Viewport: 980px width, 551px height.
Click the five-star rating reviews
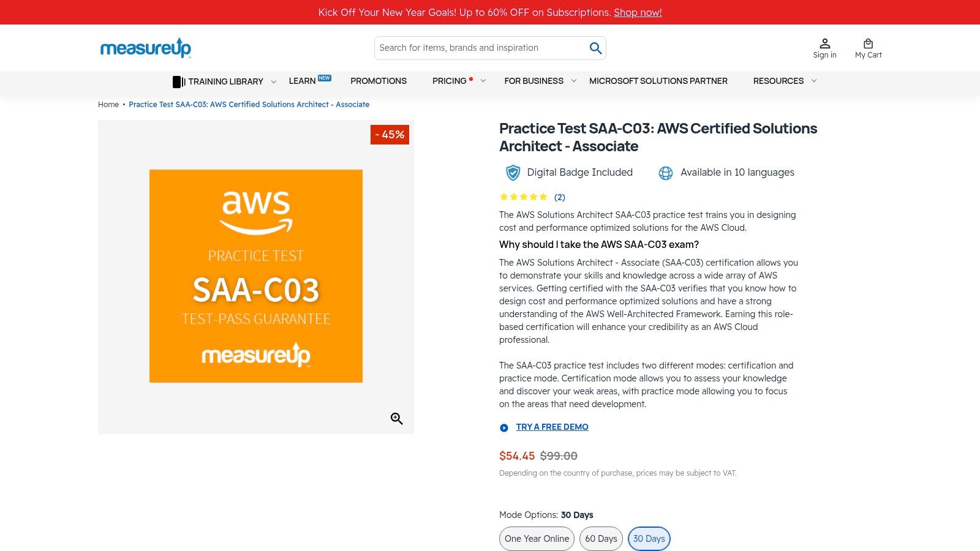point(524,197)
